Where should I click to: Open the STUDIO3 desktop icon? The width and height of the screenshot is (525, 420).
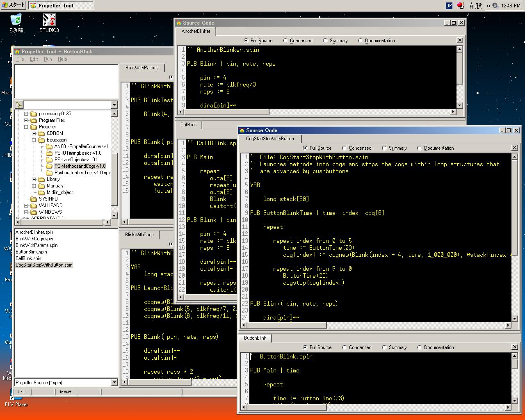(49, 21)
